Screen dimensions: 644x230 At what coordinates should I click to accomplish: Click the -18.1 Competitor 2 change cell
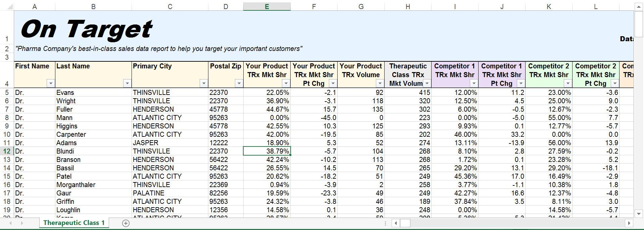tap(596, 168)
